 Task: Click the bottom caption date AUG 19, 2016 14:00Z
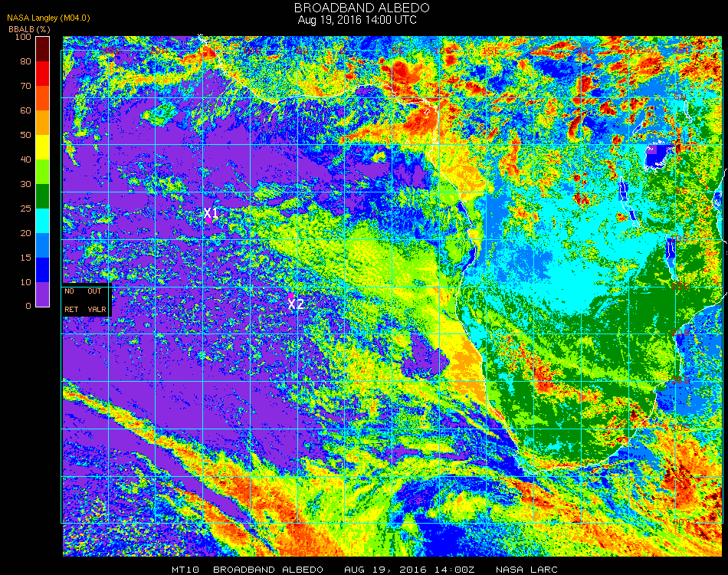coord(409,570)
